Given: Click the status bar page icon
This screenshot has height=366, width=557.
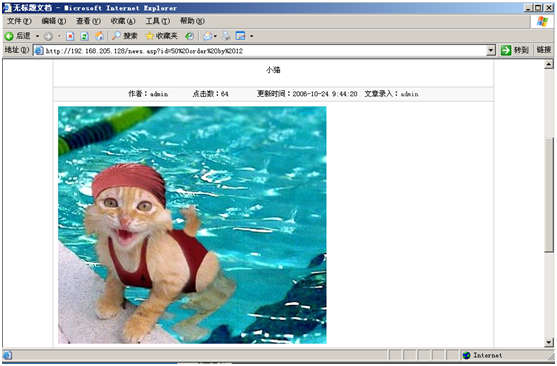Looking at the screenshot, I should pyautogui.click(x=7, y=355).
